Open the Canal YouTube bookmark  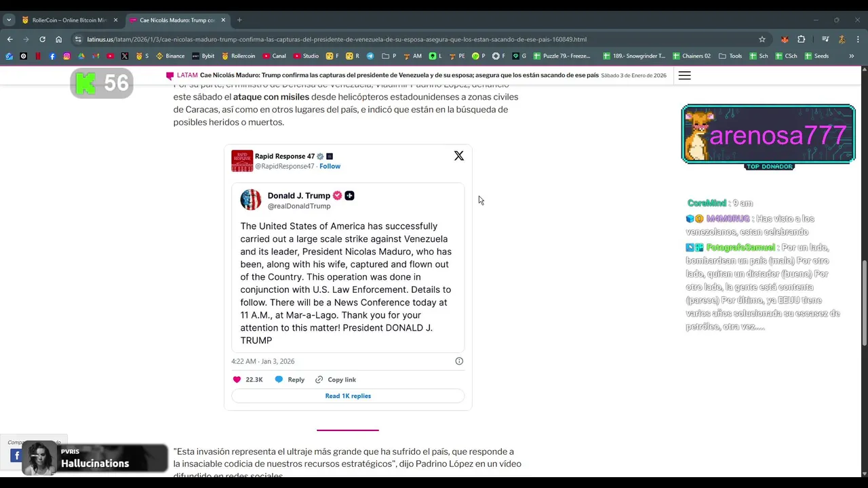[275, 56]
